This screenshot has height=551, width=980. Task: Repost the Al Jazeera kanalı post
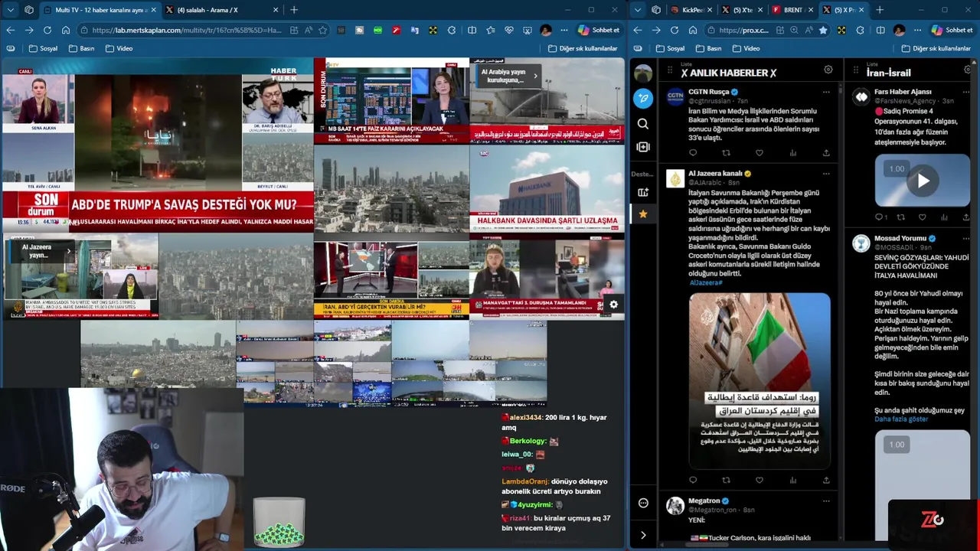point(726,481)
